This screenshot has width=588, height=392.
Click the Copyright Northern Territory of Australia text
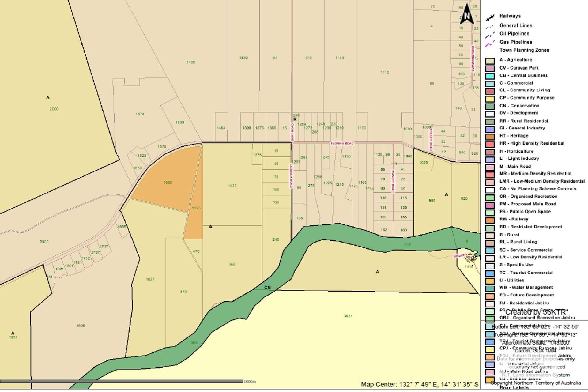point(536,383)
